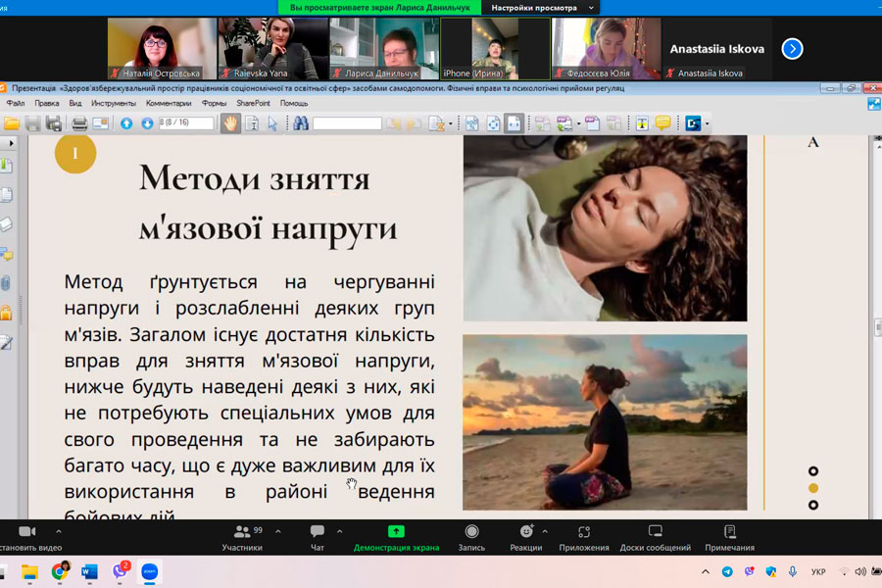Open the Инструменты menu
Viewport: 882px width, 588px height.
tap(114, 103)
